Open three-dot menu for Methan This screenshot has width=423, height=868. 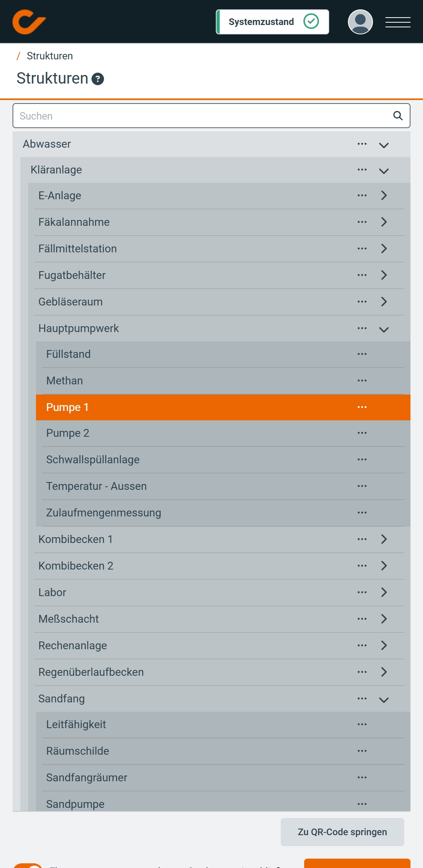[362, 380]
